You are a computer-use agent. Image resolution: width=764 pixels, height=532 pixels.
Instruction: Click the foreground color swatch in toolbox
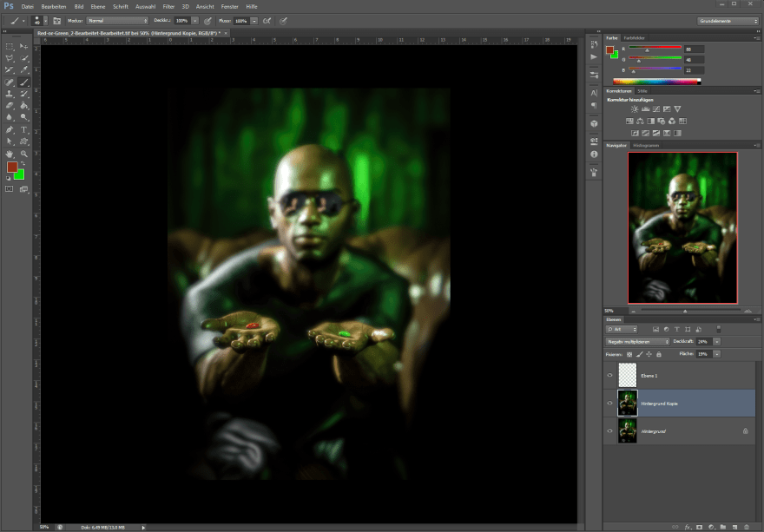coord(11,167)
